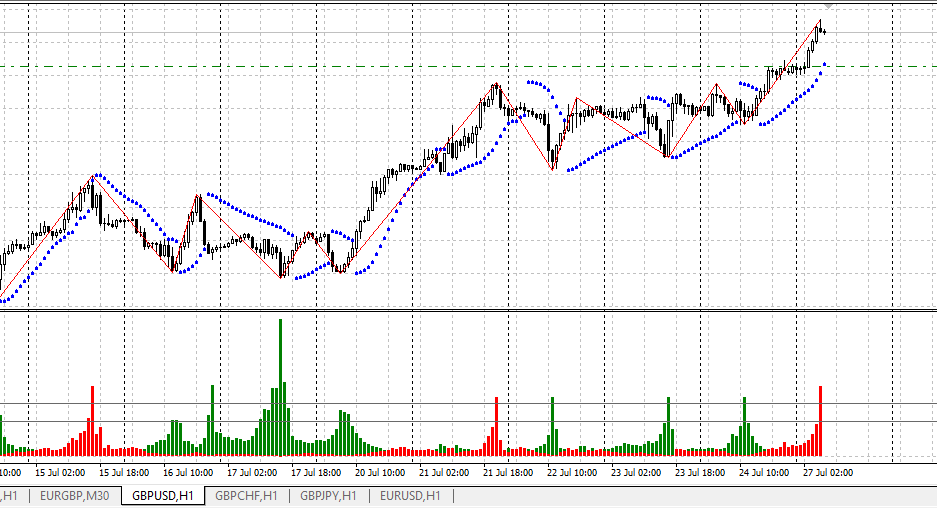Switch to the GBPJPY,H1 chart tab
937x508 pixels.
click(x=329, y=495)
